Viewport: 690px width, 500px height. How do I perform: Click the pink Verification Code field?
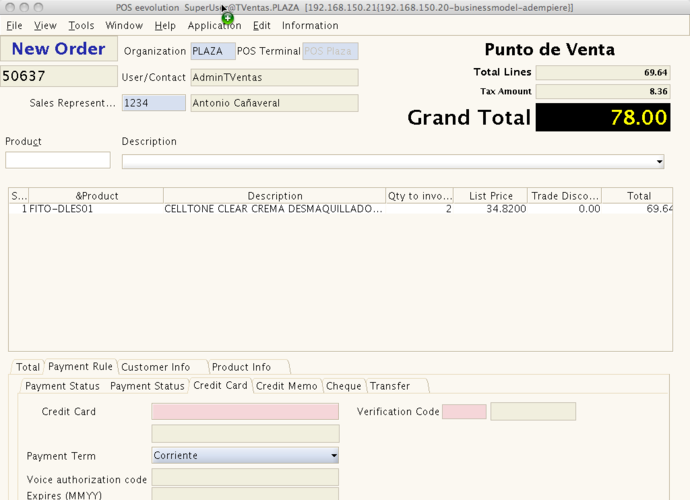click(x=464, y=412)
